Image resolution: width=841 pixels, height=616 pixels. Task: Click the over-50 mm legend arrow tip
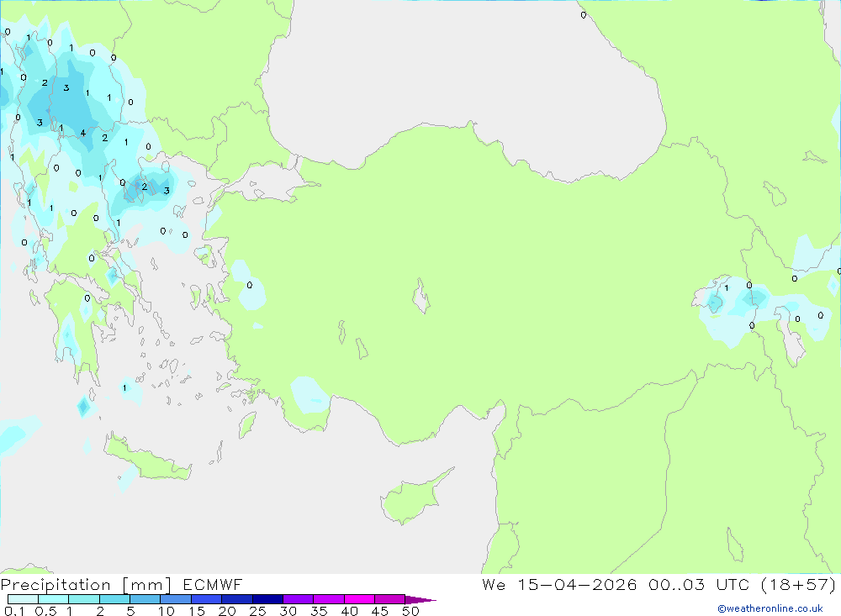420,600
